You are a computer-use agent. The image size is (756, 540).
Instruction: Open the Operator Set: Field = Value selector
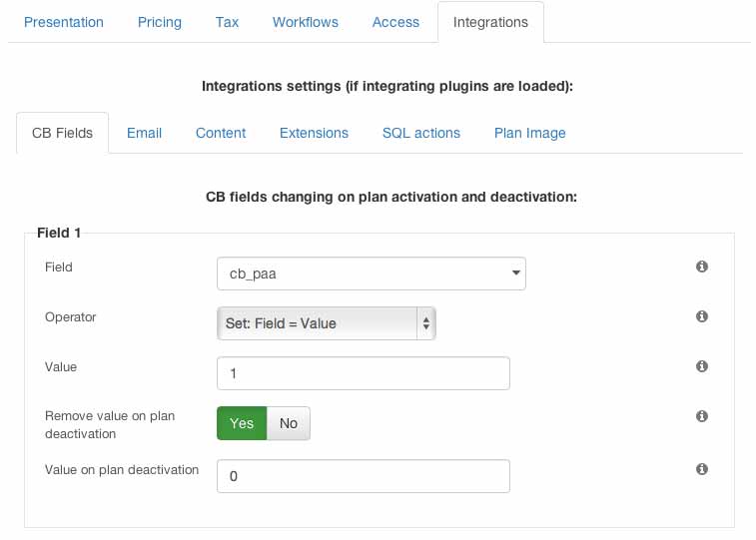coord(327,323)
